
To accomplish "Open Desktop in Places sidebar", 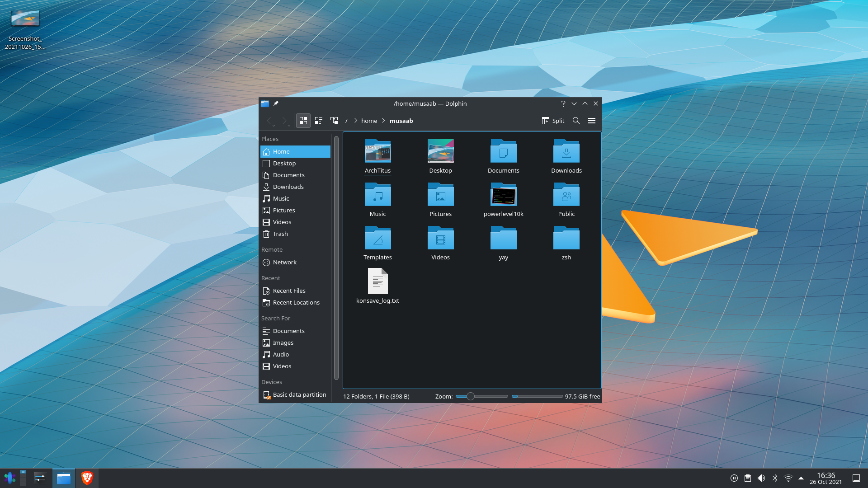I will point(296,163).
